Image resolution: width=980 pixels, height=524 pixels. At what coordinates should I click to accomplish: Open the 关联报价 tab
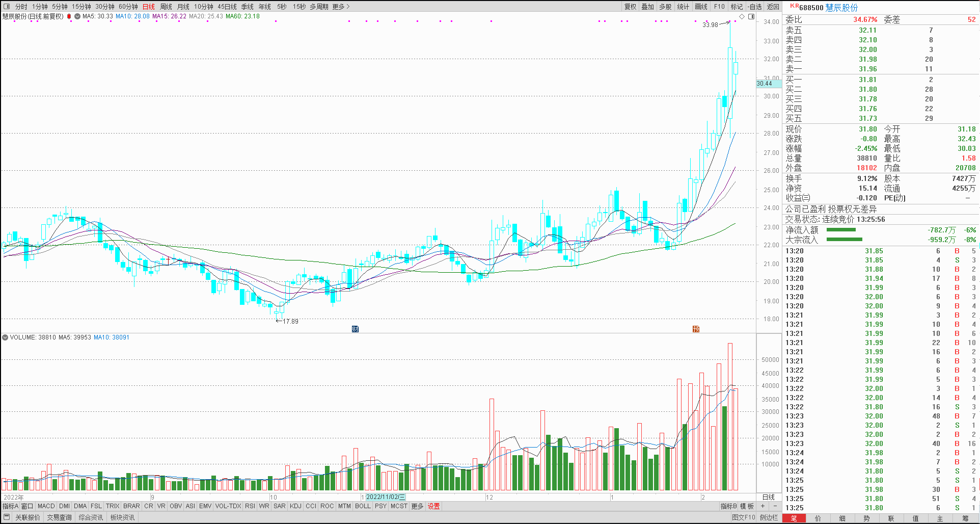pyautogui.click(x=28, y=517)
